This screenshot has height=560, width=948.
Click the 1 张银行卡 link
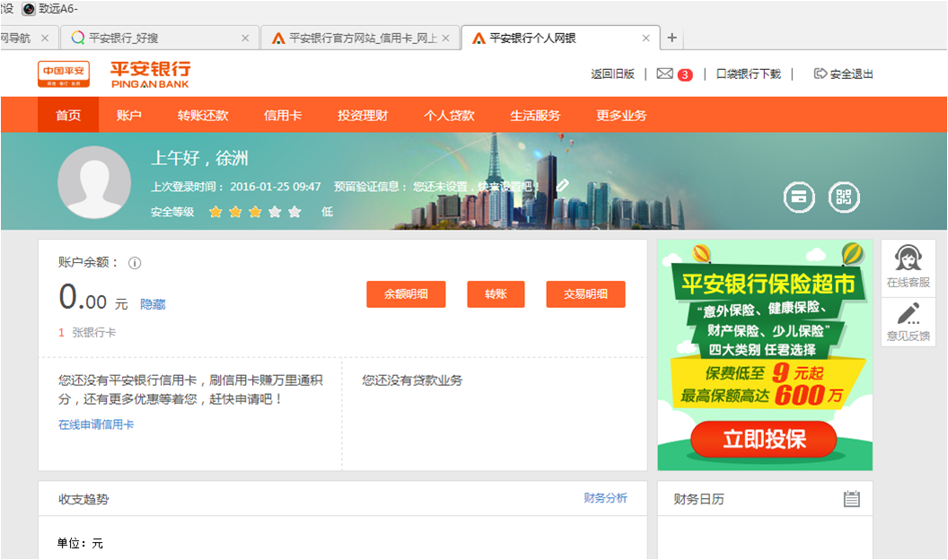pos(87,332)
